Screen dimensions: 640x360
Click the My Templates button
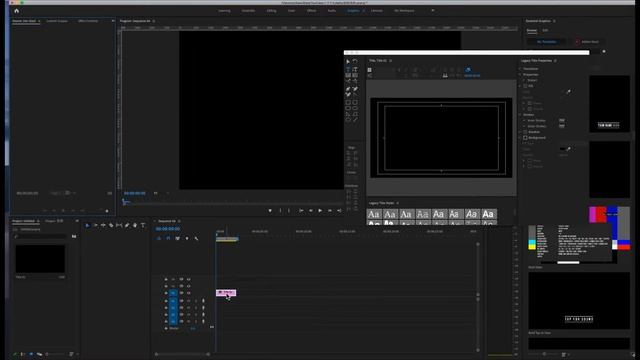pos(547,42)
